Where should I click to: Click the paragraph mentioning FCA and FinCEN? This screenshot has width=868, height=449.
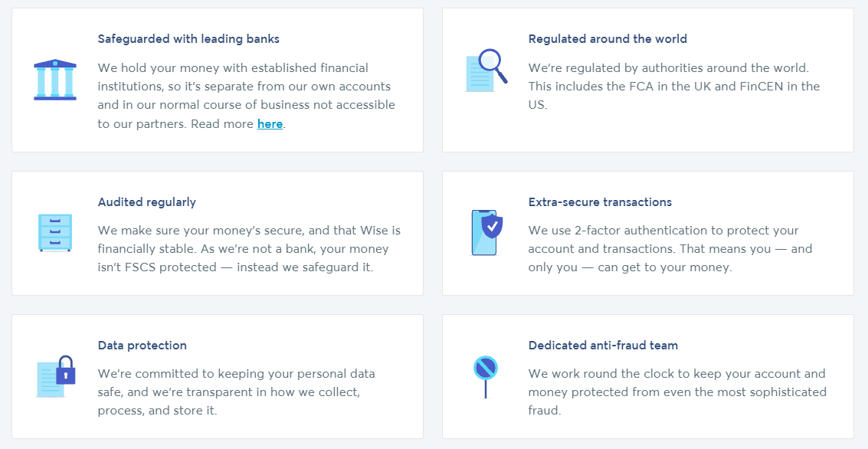pyautogui.click(x=674, y=87)
